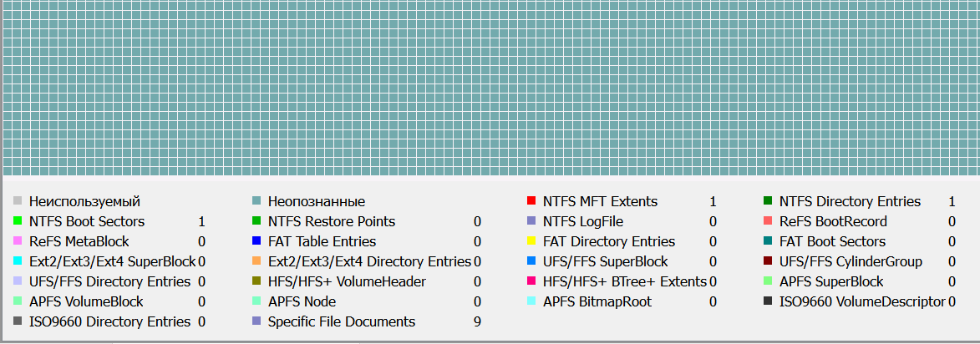Click the 'ISO9660 VolumeDescriptor' label
This screenshot has width=980, height=344.
click(862, 301)
